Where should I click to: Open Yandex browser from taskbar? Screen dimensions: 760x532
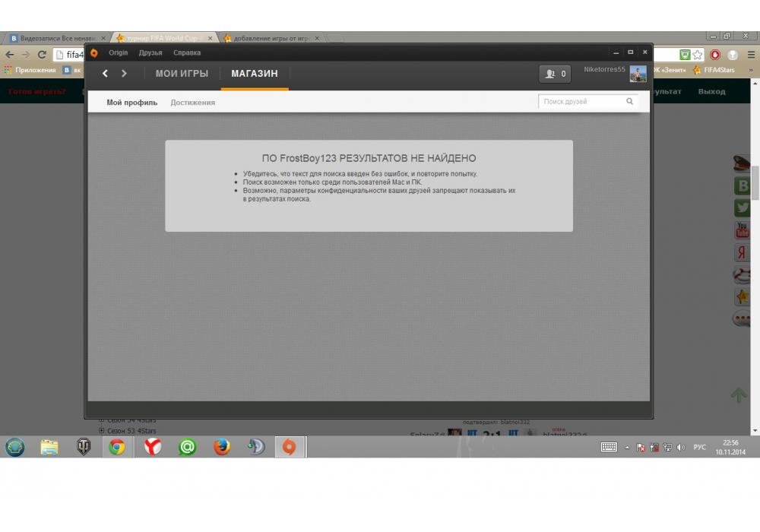click(x=153, y=447)
